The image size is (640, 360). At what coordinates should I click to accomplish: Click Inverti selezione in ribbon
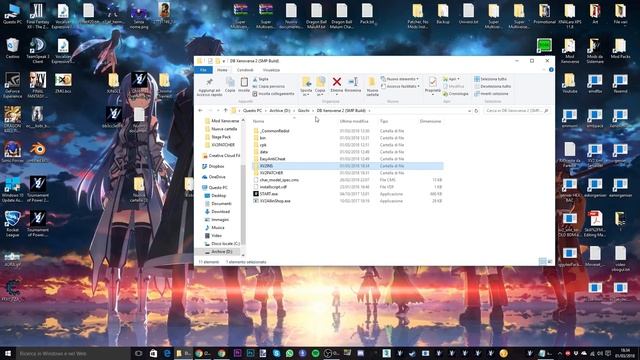(x=491, y=94)
